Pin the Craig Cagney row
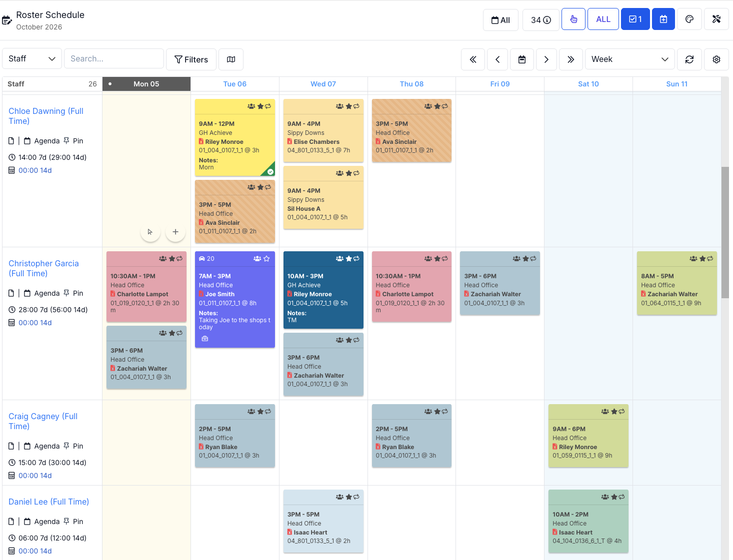Image resolution: width=733 pixels, height=560 pixels. click(73, 446)
